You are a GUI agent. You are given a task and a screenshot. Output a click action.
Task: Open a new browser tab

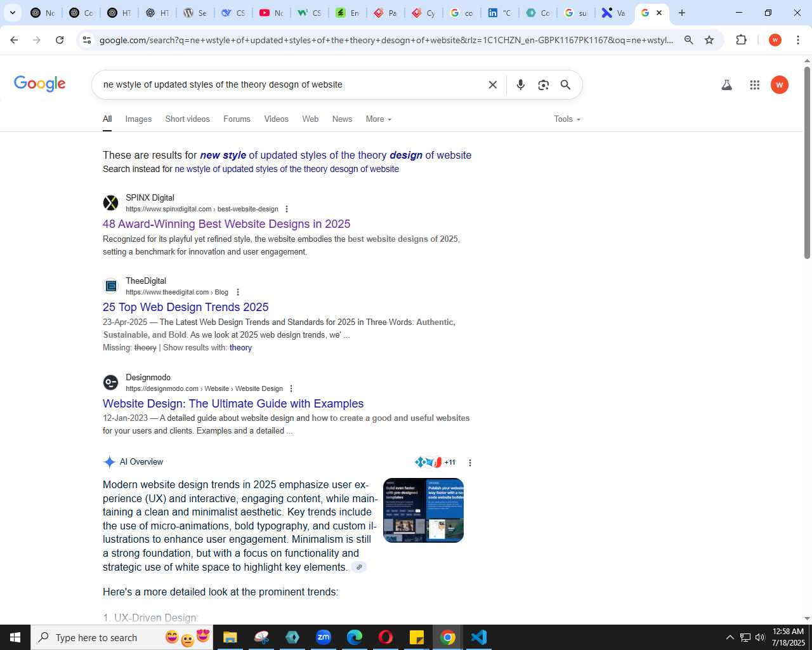[x=682, y=13]
